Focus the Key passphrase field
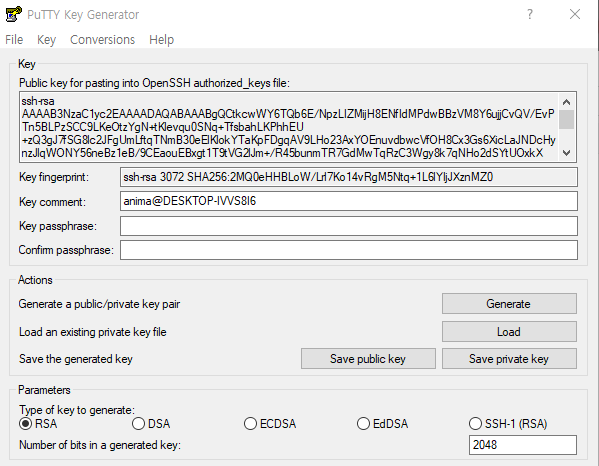This screenshot has width=599, height=466. tap(348, 226)
